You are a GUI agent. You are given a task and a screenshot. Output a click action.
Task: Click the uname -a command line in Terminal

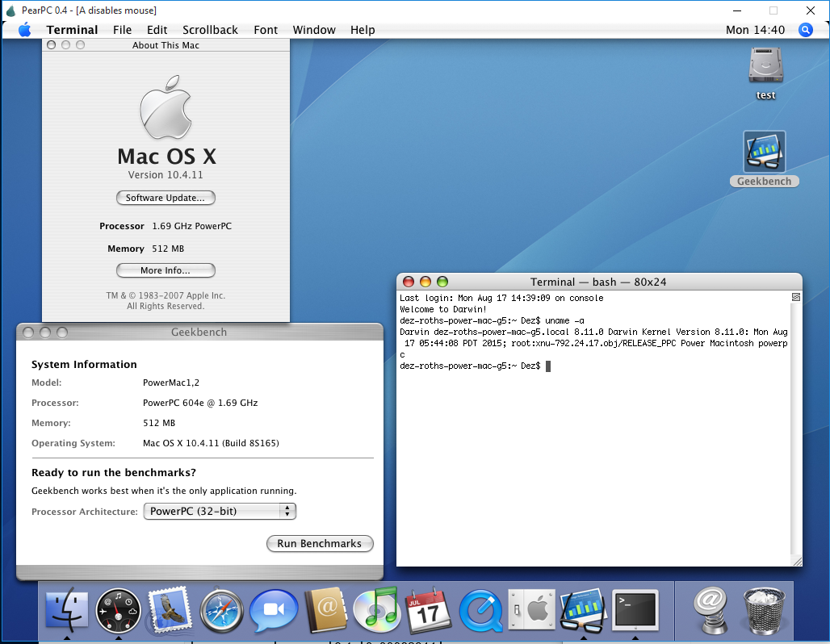[x=493, y=320]
